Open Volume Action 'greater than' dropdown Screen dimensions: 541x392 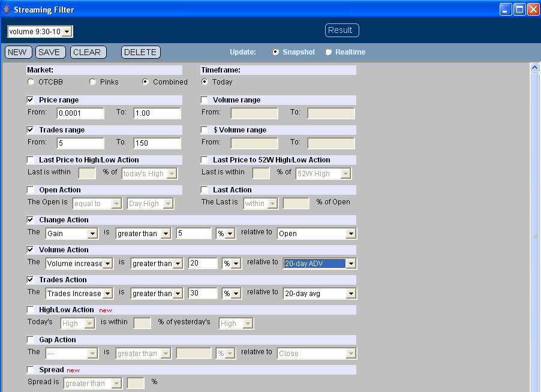point(157,263)
